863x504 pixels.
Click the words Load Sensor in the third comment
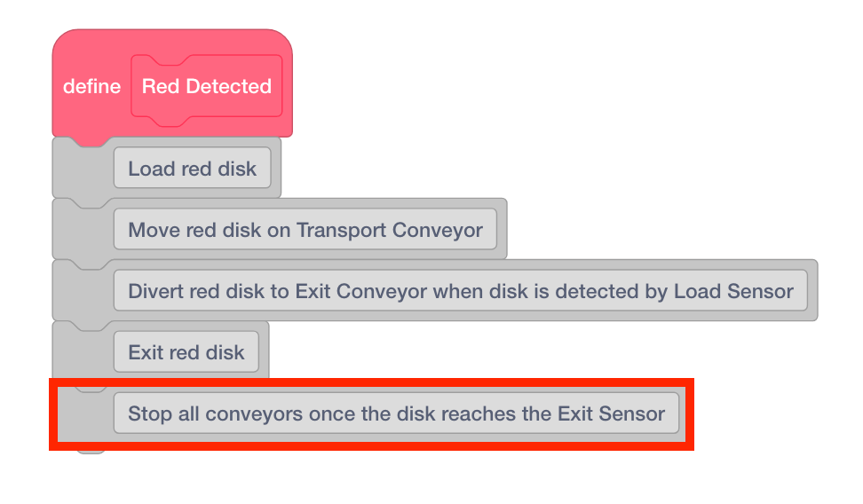733,292
